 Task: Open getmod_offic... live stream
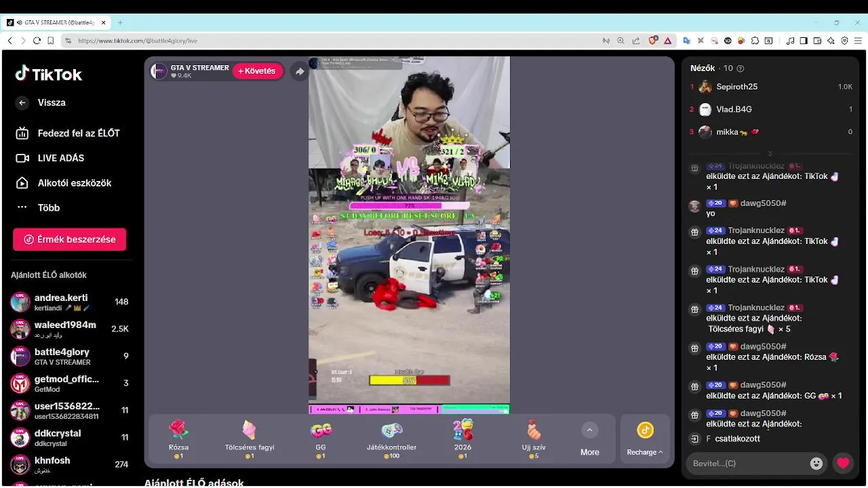69,383
